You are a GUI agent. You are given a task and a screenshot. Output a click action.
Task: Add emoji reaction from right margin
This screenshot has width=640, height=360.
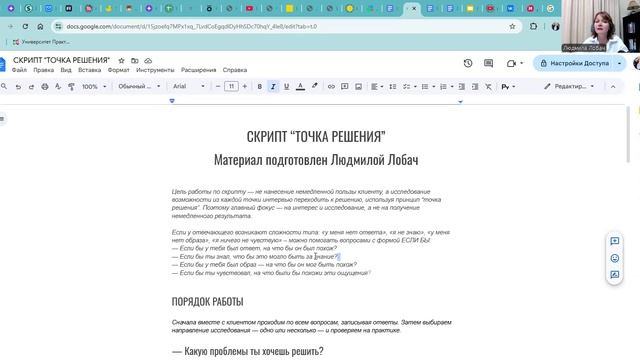[615, 258]
